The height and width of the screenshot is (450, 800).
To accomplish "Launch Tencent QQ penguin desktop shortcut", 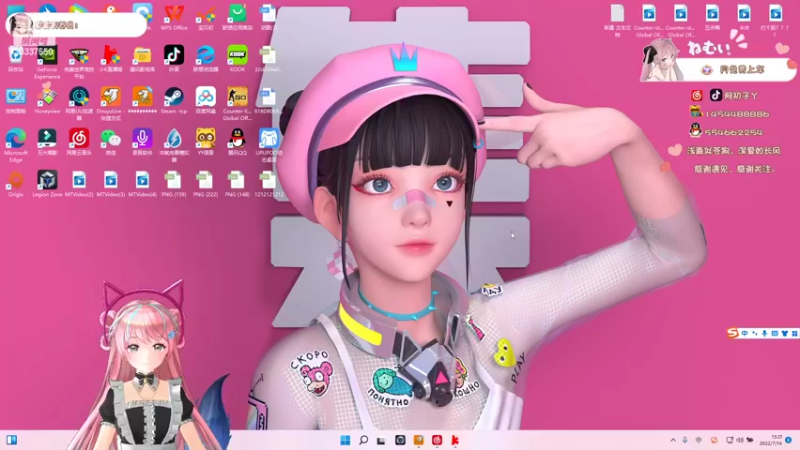I will [x=237, y=142].
